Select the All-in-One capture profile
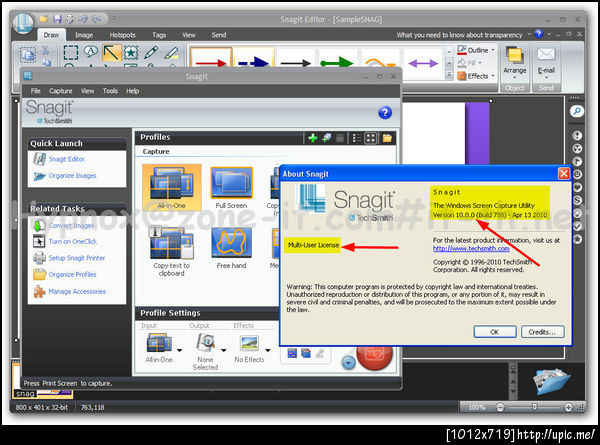 click(x=171, y=187)
